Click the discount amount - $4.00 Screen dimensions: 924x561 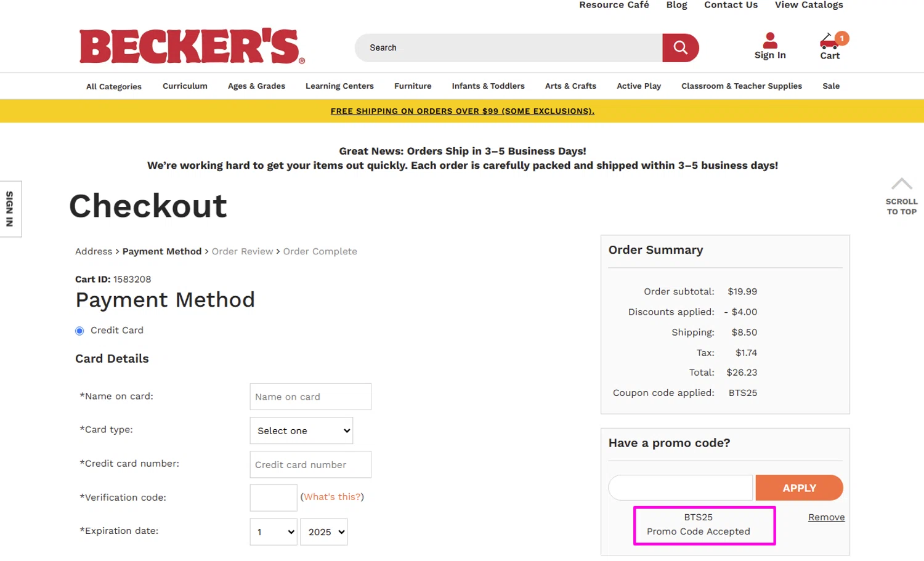740,312
